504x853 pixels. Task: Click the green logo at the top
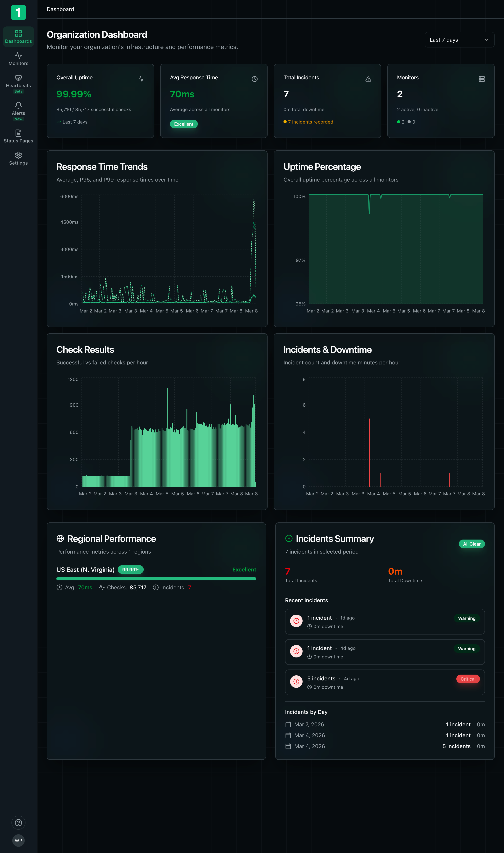click(x=18, y=13)
